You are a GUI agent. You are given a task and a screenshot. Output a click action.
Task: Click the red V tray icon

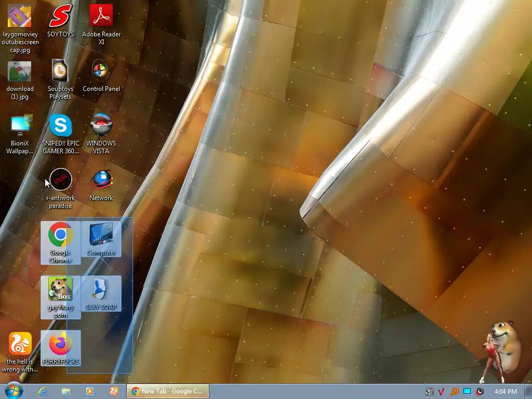[441, 392]
